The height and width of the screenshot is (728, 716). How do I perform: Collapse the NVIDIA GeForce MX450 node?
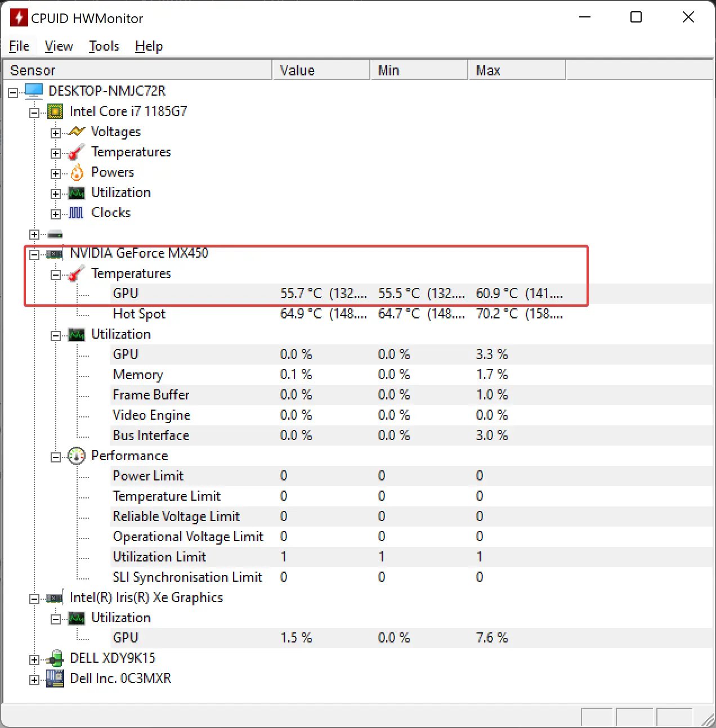pos(34,255)
